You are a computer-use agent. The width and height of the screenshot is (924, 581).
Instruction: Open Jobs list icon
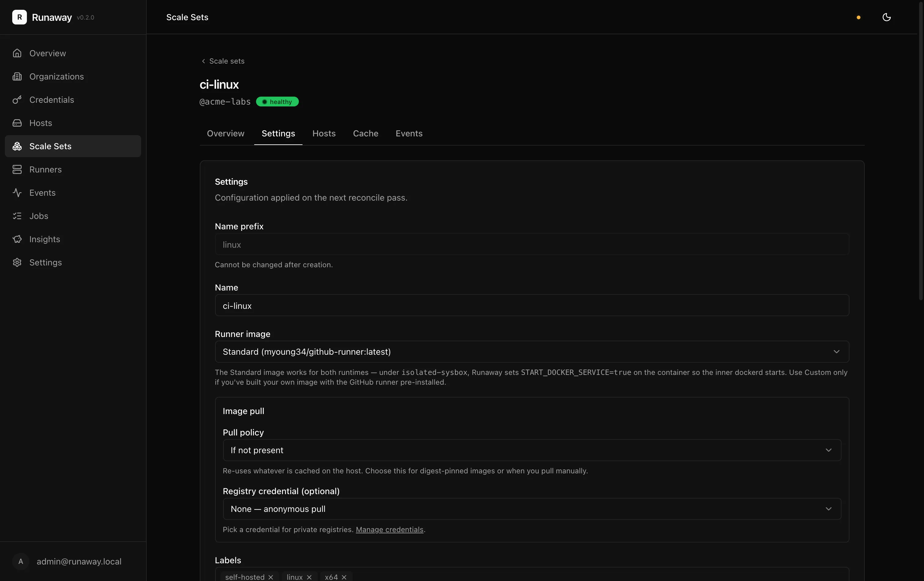[17, 216]
